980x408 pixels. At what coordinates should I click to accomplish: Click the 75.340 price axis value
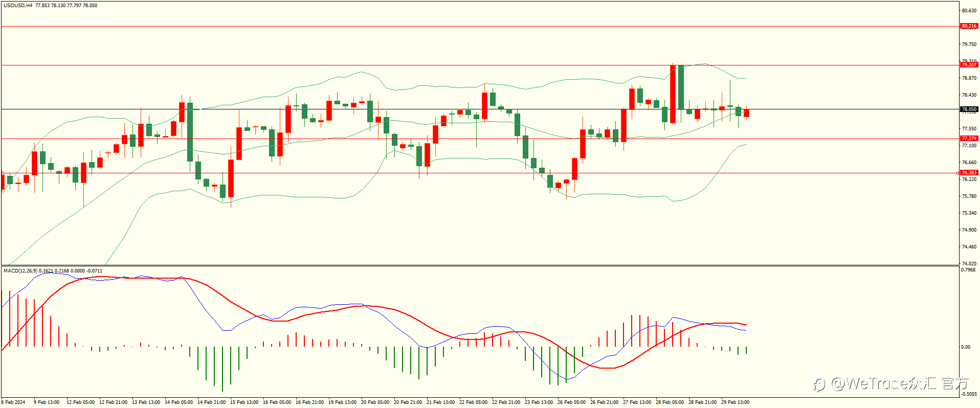(969, 213)
